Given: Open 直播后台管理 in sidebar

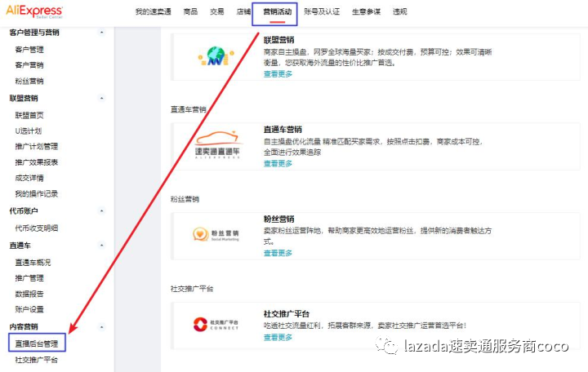Looking at the screenshot, I should click(37, 343).
